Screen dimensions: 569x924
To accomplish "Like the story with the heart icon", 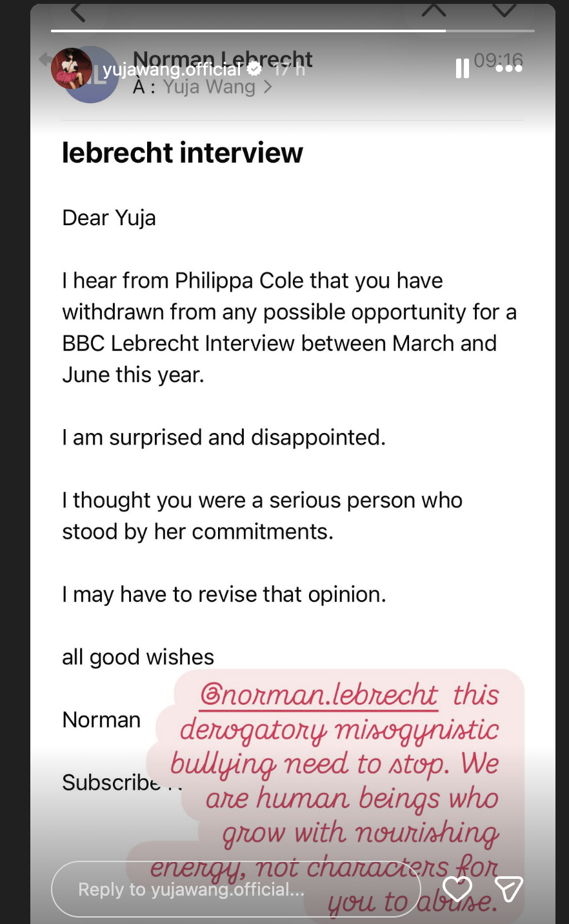I will (x=457, y=889).
